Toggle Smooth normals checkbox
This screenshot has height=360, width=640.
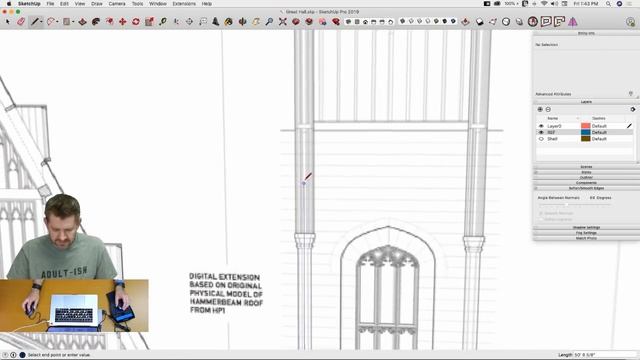[x=541, y=213]
